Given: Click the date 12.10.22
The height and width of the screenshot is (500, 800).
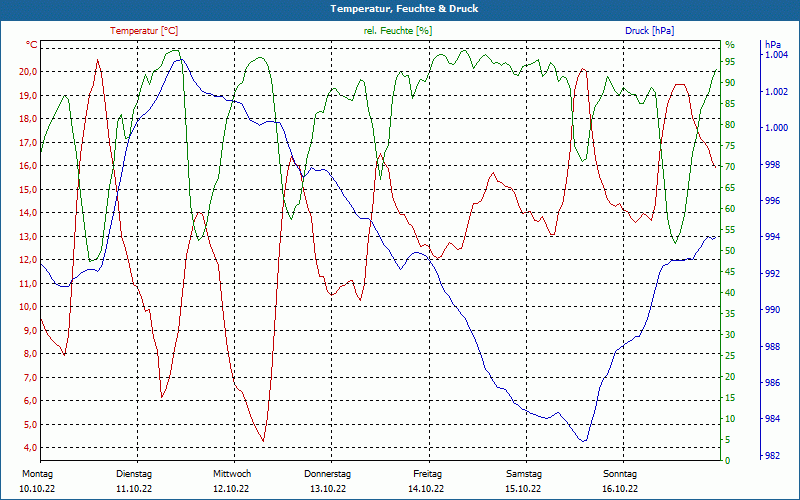Looking at the screenshot, I should pos(231,489).
